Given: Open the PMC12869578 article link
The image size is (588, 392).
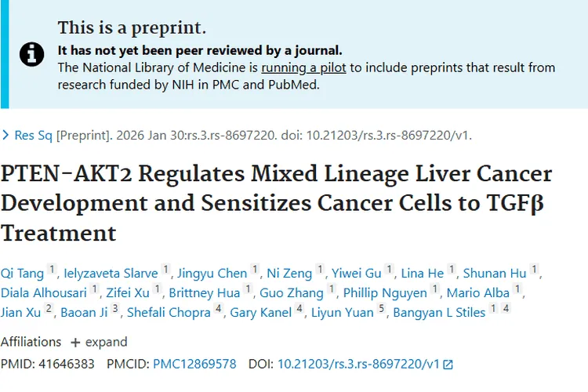Looking at the screenshot, I should (x=194, y=365).
